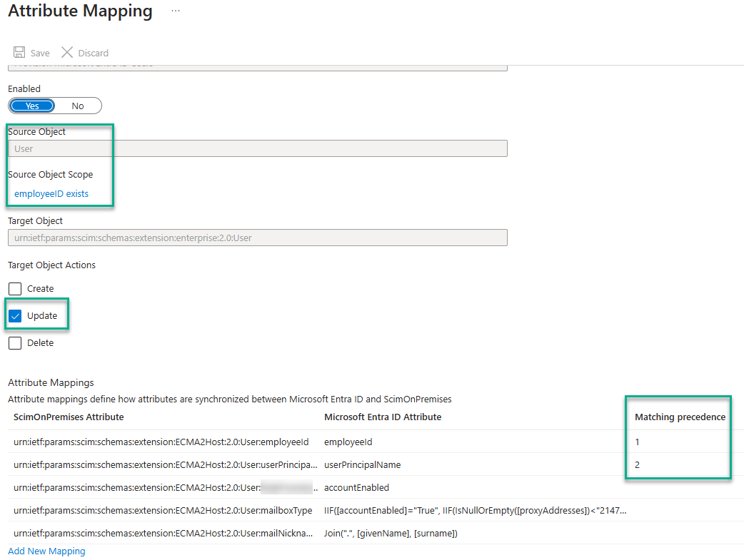Click the ScimOnPremises Attribute column header
This screenshot has width=744, height=560.
coord(69,417)
